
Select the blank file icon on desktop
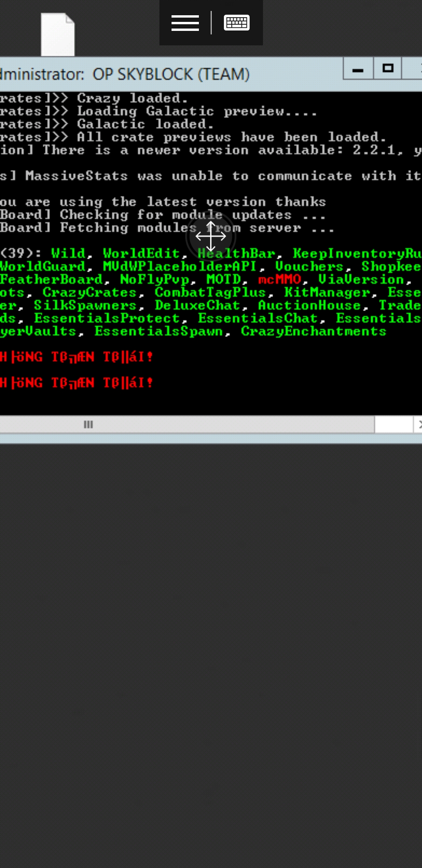[58, 34]
